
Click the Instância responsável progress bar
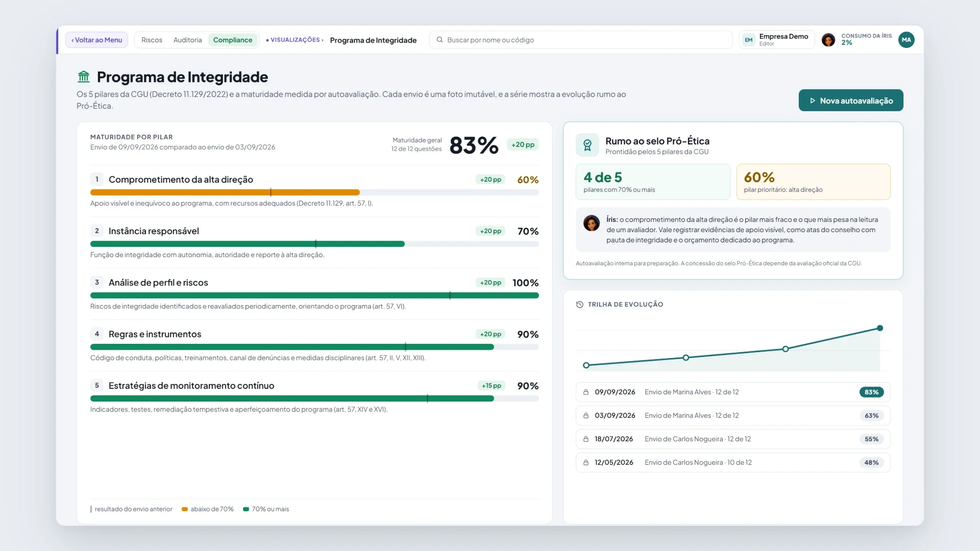(315, 244)
